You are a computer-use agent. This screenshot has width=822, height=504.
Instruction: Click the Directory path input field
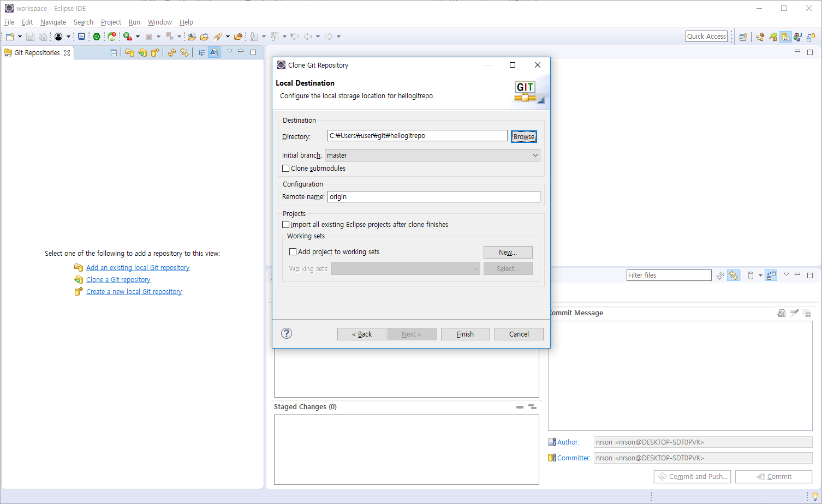[418, 136]
